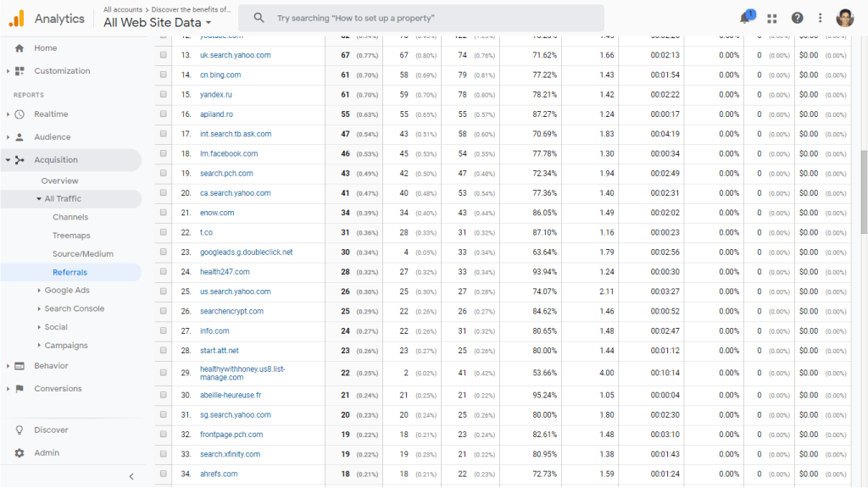Click the Realtime clock icon
868x488 pixels.
(19, 114)
